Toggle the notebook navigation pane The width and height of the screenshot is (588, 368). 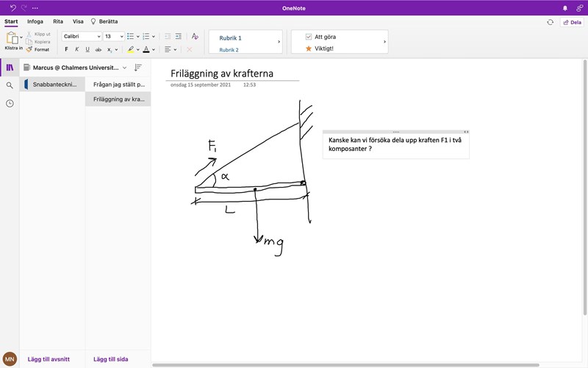[10, 67]
